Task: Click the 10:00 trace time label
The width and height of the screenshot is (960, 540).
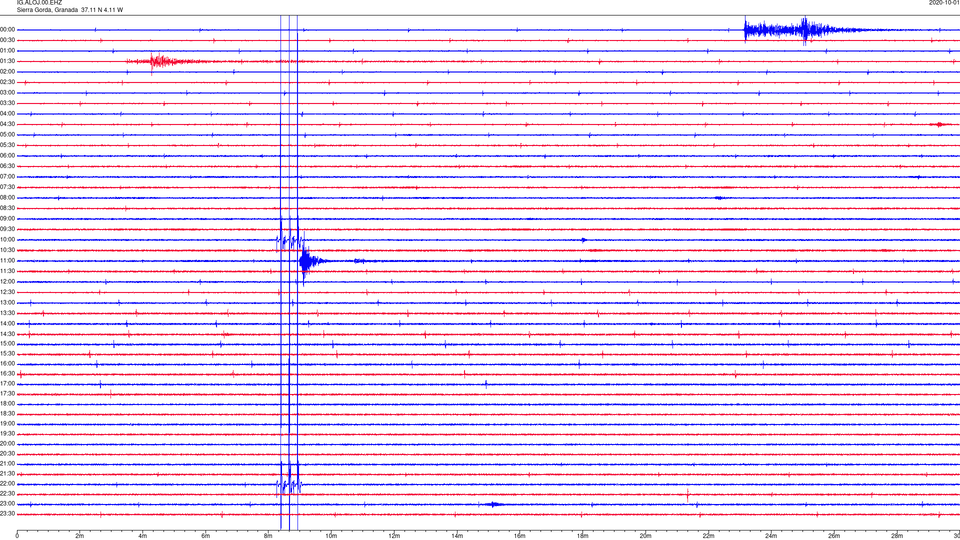Action: 8,239
